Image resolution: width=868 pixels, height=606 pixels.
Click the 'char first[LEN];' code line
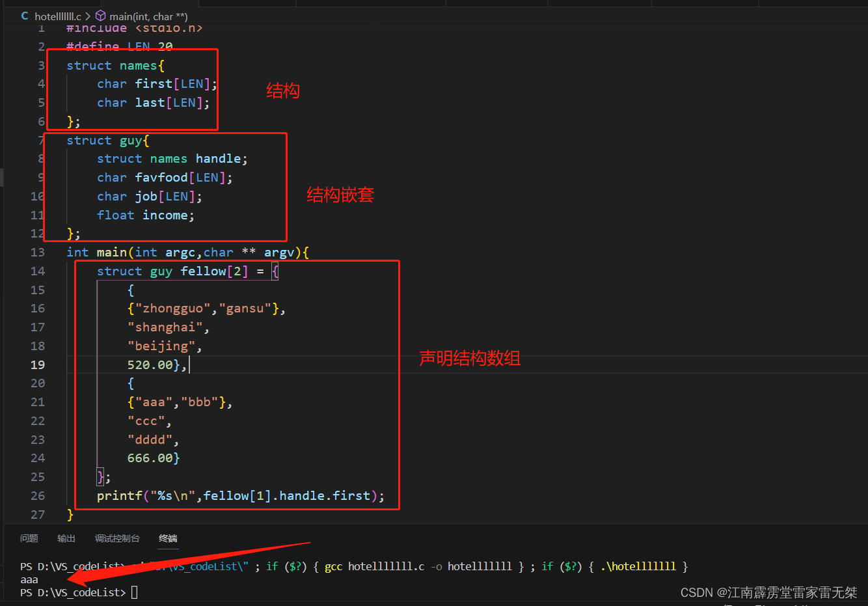(157, 84)
